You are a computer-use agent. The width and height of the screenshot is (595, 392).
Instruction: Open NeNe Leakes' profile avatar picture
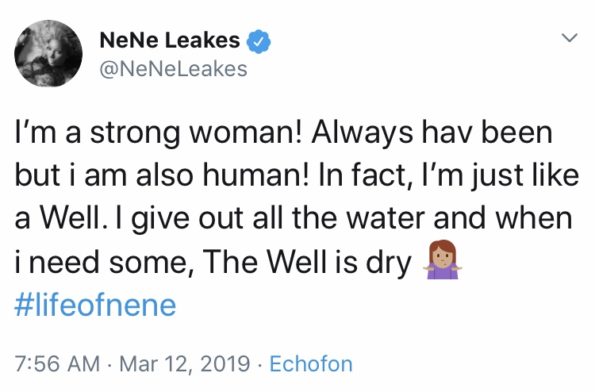[x=48, y=54]
